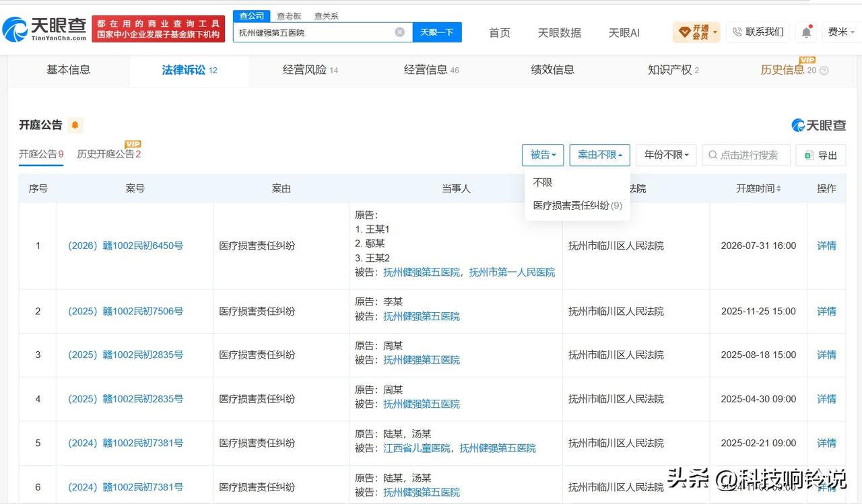Click the 案号 column header
Screen dimensions: 862x504
(x=135, y=188)
